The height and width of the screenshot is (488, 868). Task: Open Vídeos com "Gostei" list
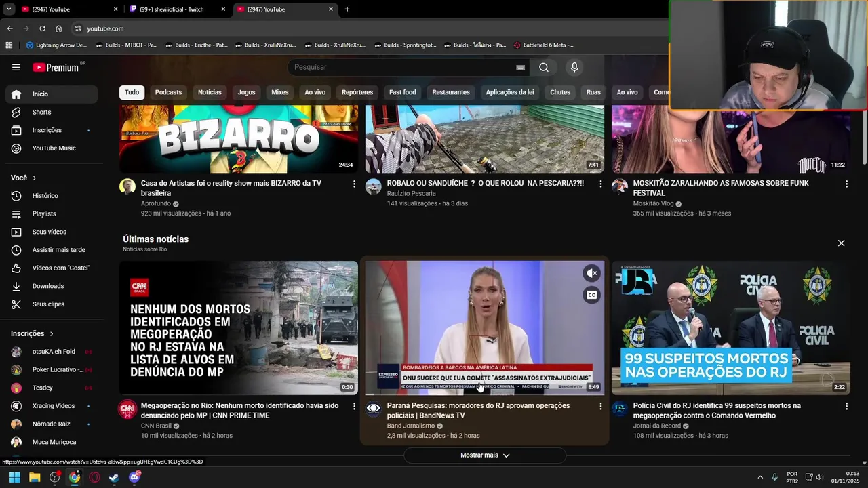52,268
